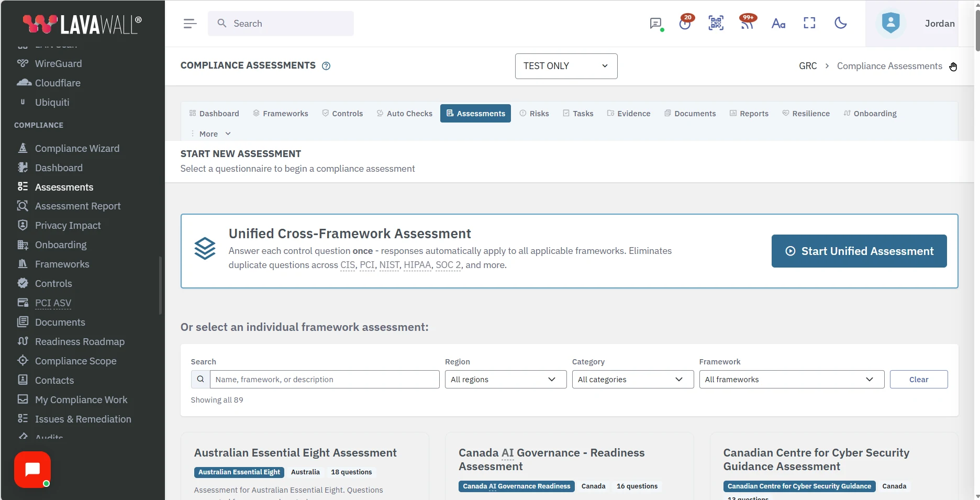Open the QR code scanner icon

716,23
